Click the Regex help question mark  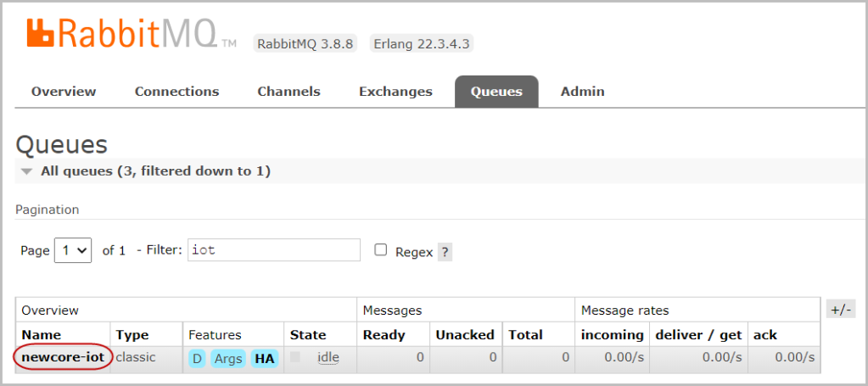tap(445, 252)
